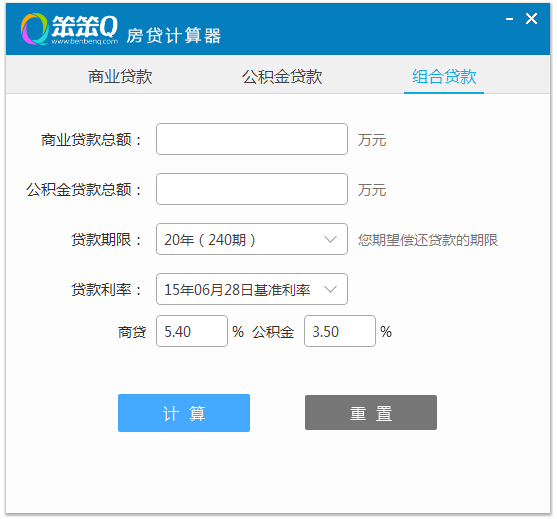The image size is (557, 519).
Task: Select the 组合贷款 tab
Action: (444, 76)
